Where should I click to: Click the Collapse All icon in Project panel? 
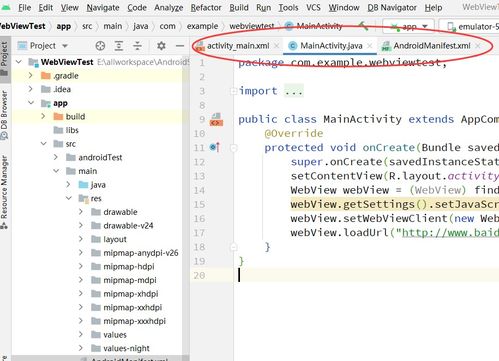tap(137, 46)
